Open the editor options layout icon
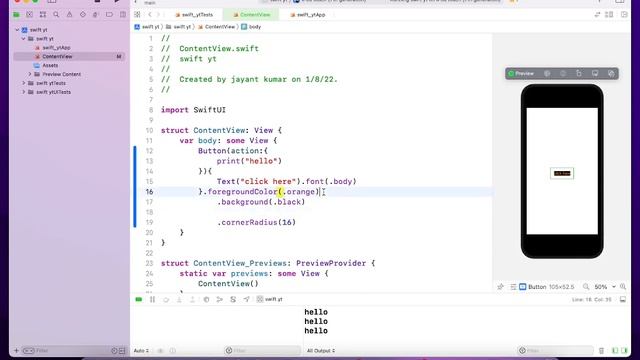Image resolution: width=640 pixels, height=360 pixels. point(609,15)
